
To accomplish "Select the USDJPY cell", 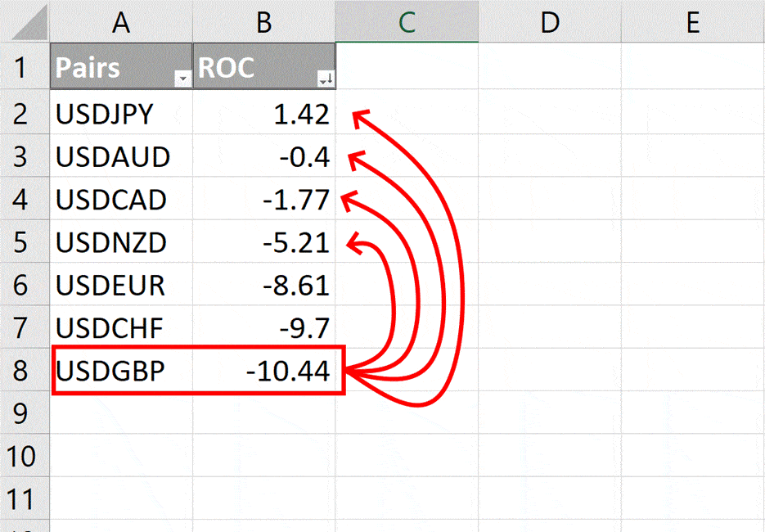I will click(121, 112).
